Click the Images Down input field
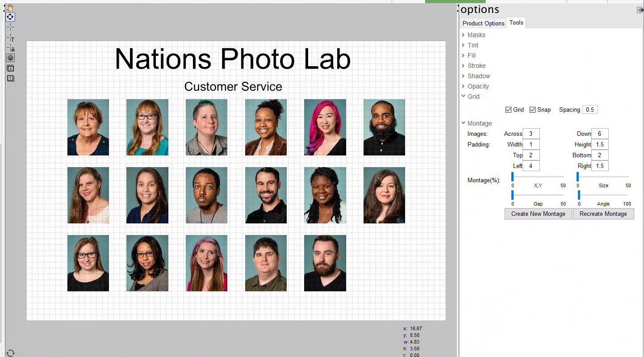 (600, 134)
